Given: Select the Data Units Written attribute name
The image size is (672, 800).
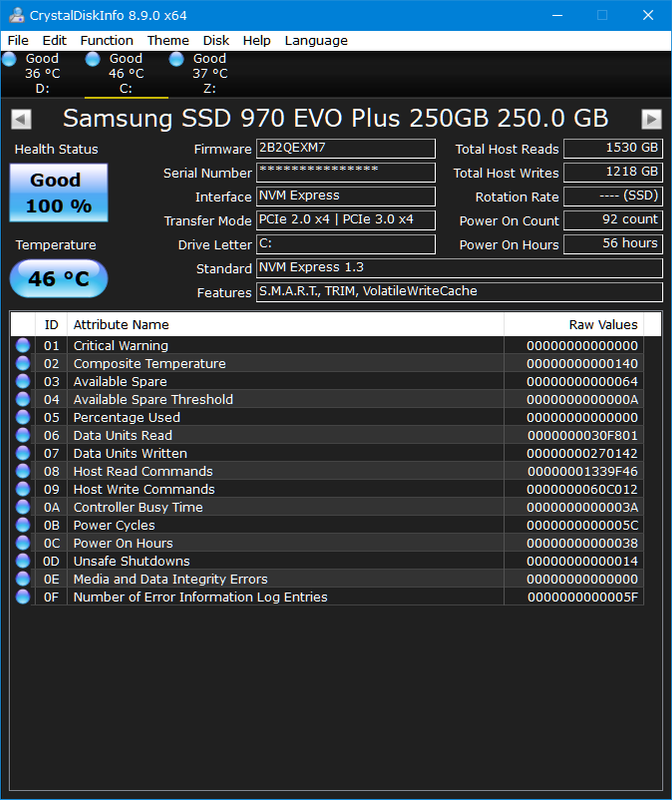Looking at the screenshot, I should pyautogui.click(x=130, y=453).
